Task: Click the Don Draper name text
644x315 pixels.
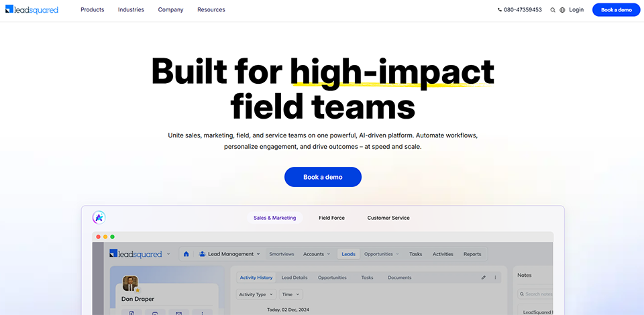Action: point(138,299)
